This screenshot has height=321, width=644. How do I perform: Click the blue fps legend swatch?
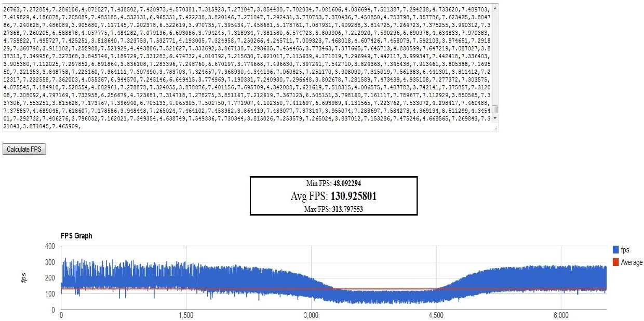click(615, 250)
